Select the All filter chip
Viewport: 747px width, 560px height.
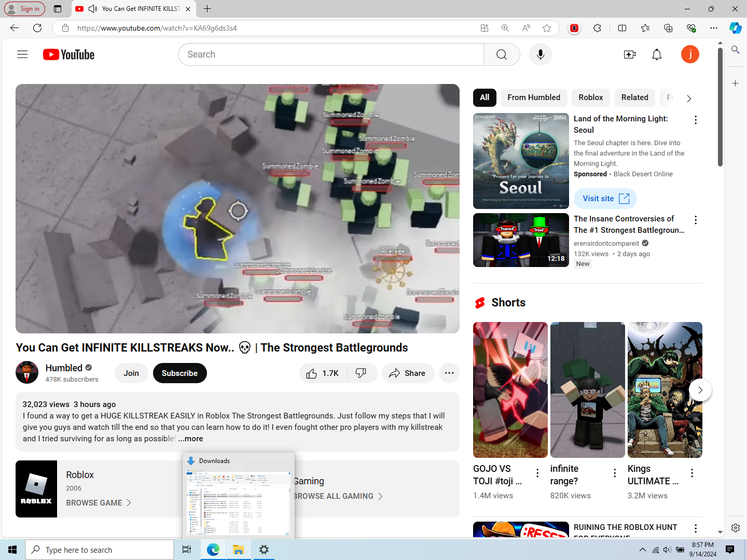pyautogui.click(x=485, y=97)
